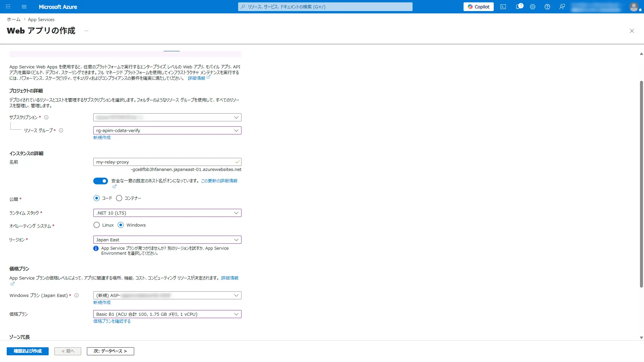Click the Copilot button

(478, 7)
